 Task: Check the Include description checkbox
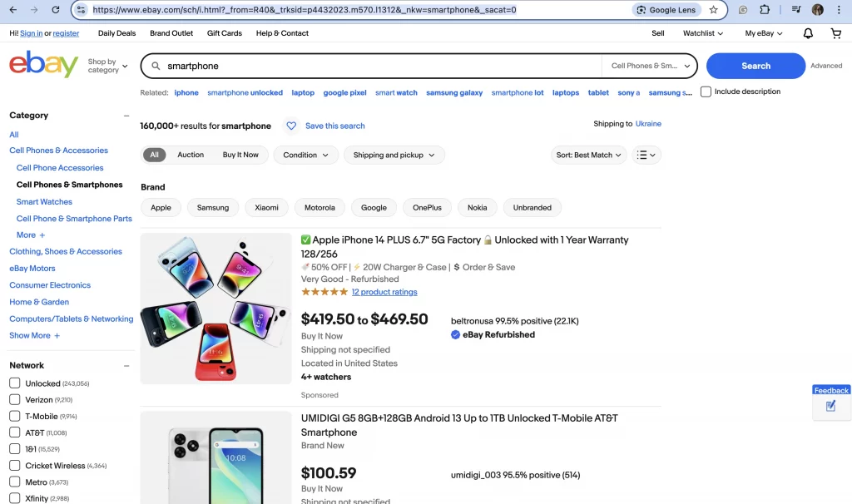click(706, 91)
